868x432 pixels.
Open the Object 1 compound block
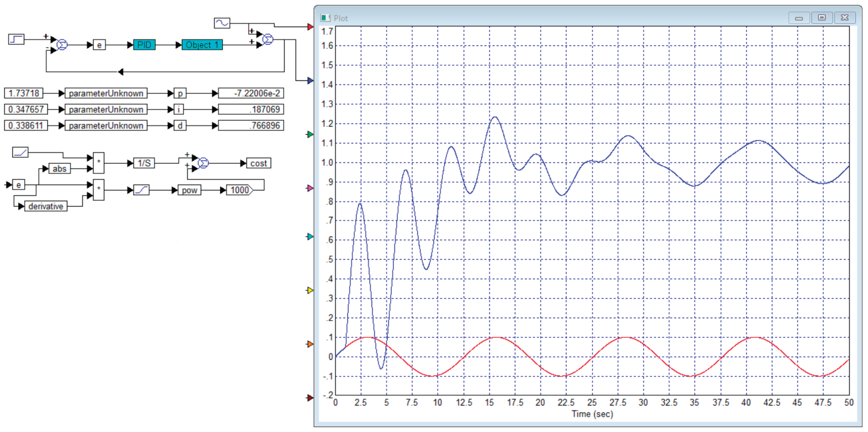pos(202,44)
